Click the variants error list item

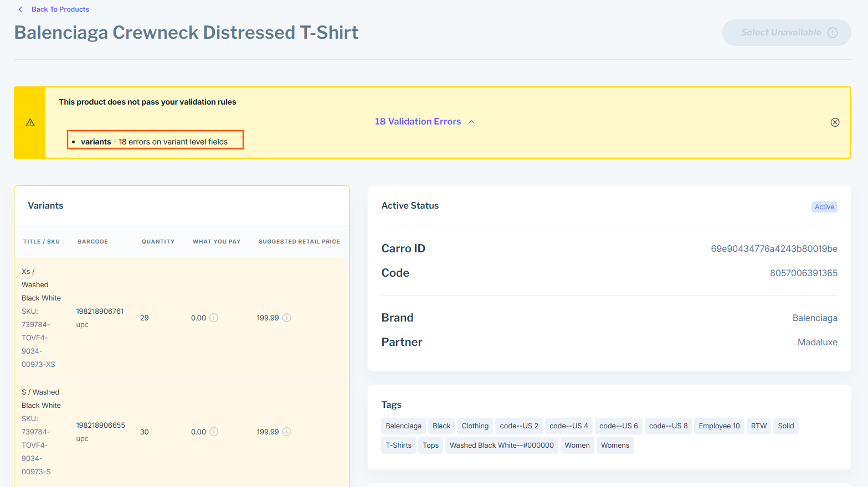(155, 142)
